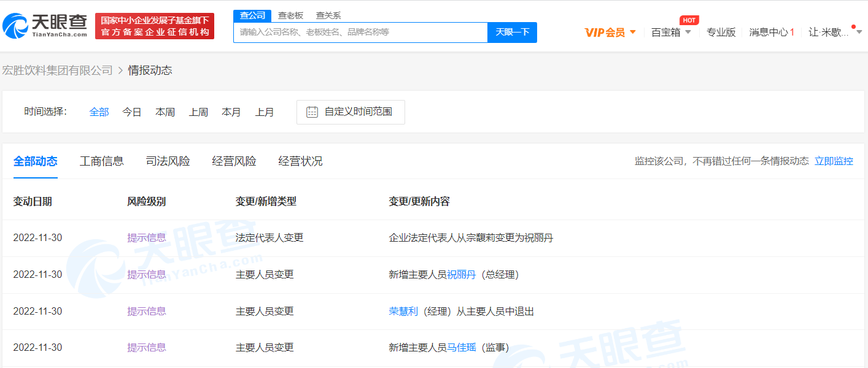Click the calendar icon for custom date range
This screenshot has width=868, height=368.
tap(312, 112)
